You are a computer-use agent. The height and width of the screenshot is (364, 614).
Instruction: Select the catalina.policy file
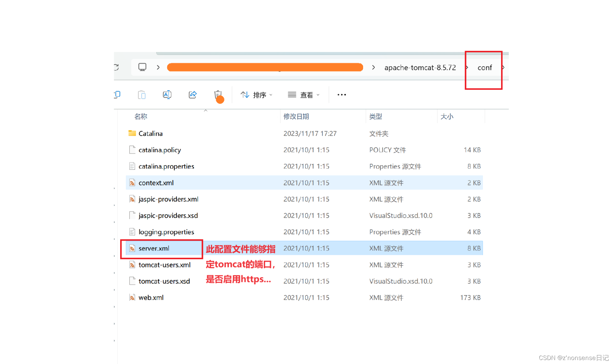pos(304,150)
